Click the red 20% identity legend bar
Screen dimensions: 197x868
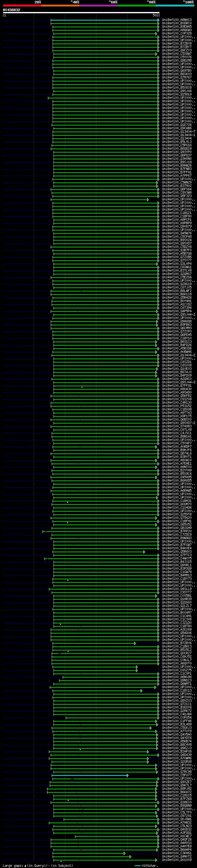[22, 6]
